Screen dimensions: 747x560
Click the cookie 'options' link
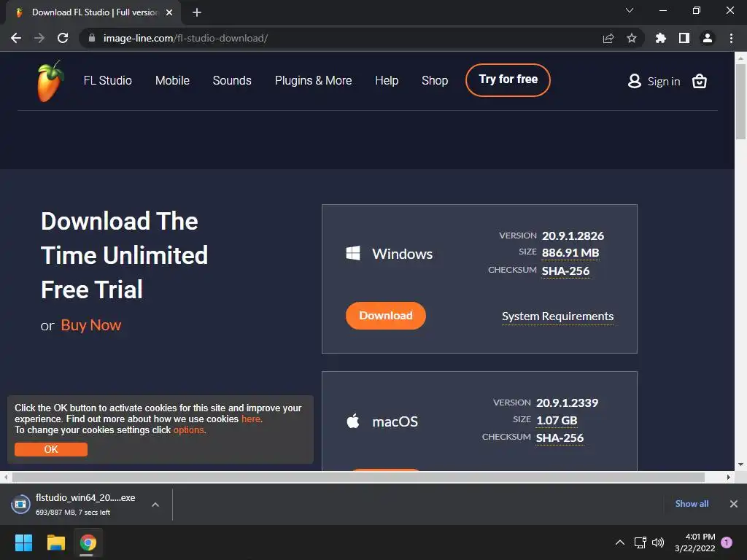coord(189,430)
